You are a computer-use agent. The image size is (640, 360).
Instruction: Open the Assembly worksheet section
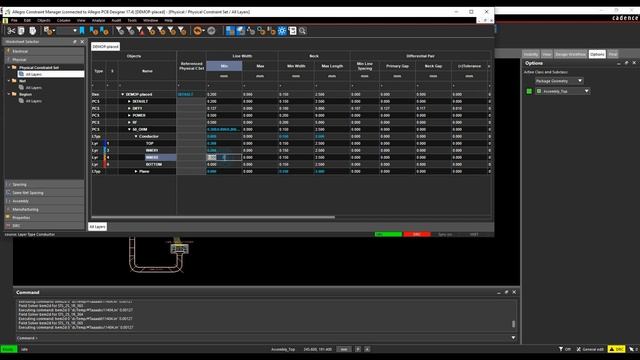44,201
